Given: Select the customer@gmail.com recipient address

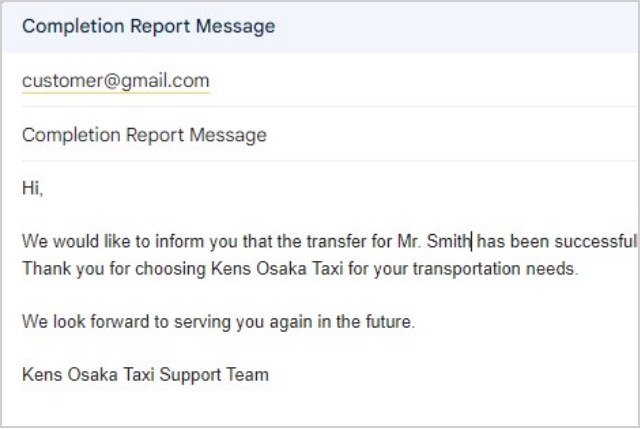Looking at the screenshot, I should point(115,81).
